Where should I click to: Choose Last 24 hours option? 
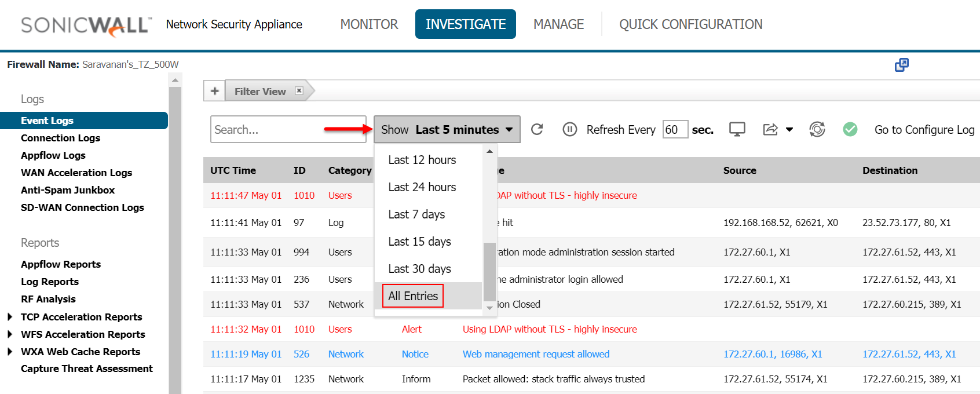tap(422, 187)
